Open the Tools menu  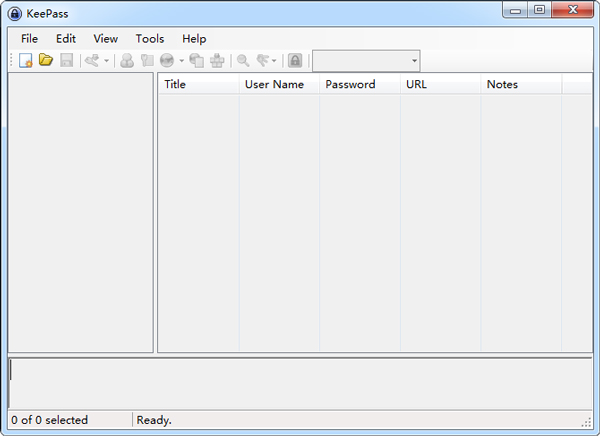coord(150,38)
